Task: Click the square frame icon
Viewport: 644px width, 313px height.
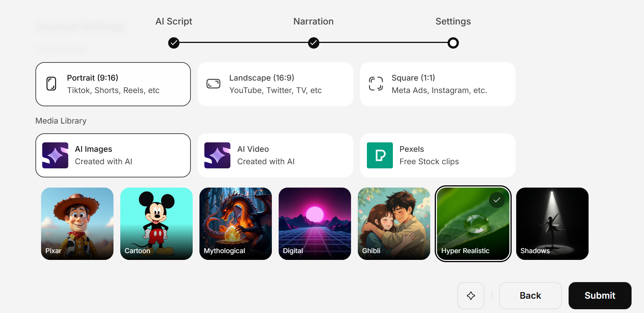Action: pos(376,84)
